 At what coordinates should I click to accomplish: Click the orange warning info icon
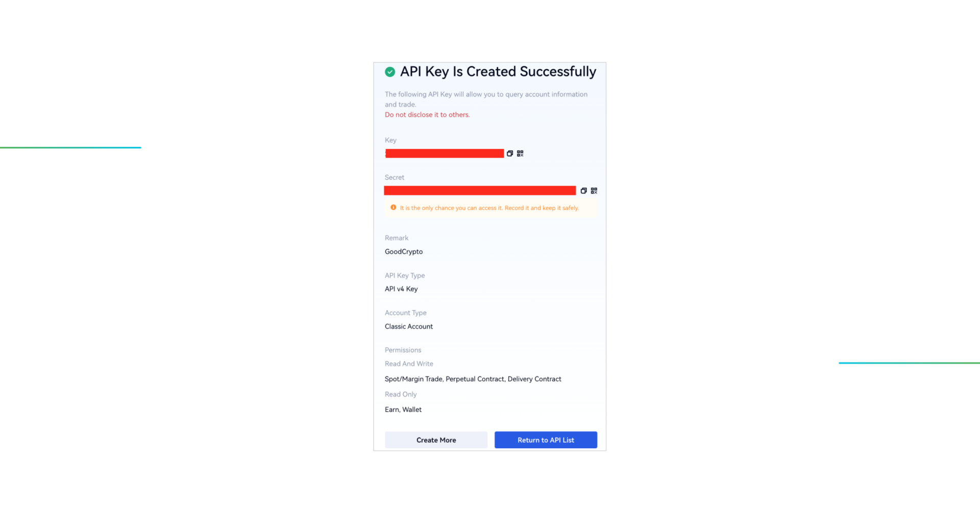(394, 208)
